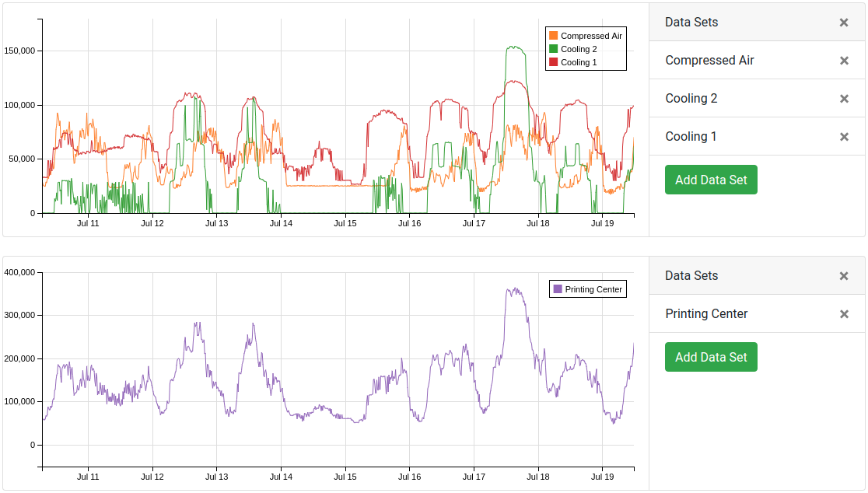The height and width of the screenshot is (493, 868).
Task: Click the Printing Center peak on Jul 17
Action: [513, 290]
